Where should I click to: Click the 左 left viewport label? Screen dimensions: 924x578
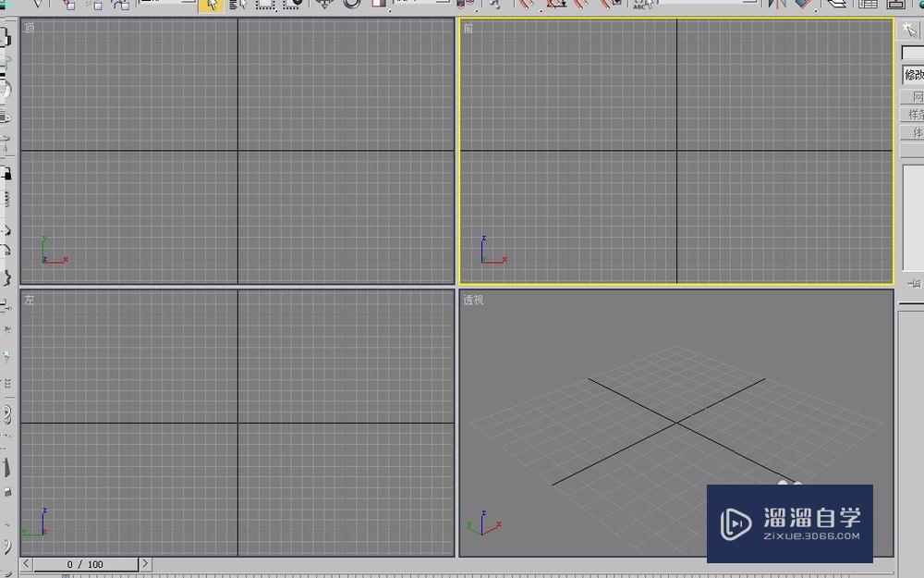point(30,300)
